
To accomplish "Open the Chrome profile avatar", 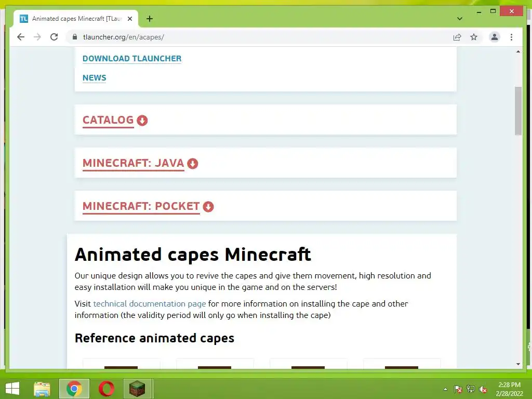I will pos(495,37).
